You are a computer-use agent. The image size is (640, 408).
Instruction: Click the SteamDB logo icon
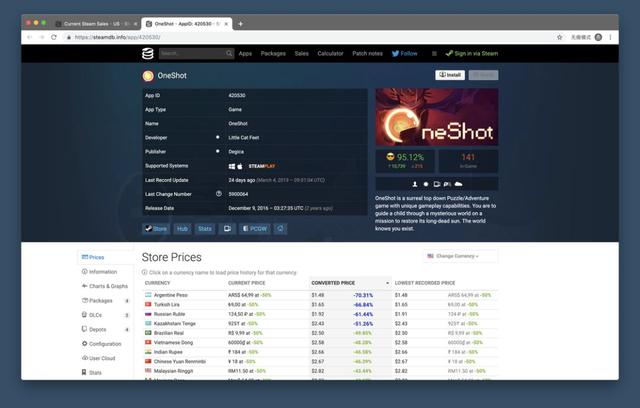(x=148, y=53)
